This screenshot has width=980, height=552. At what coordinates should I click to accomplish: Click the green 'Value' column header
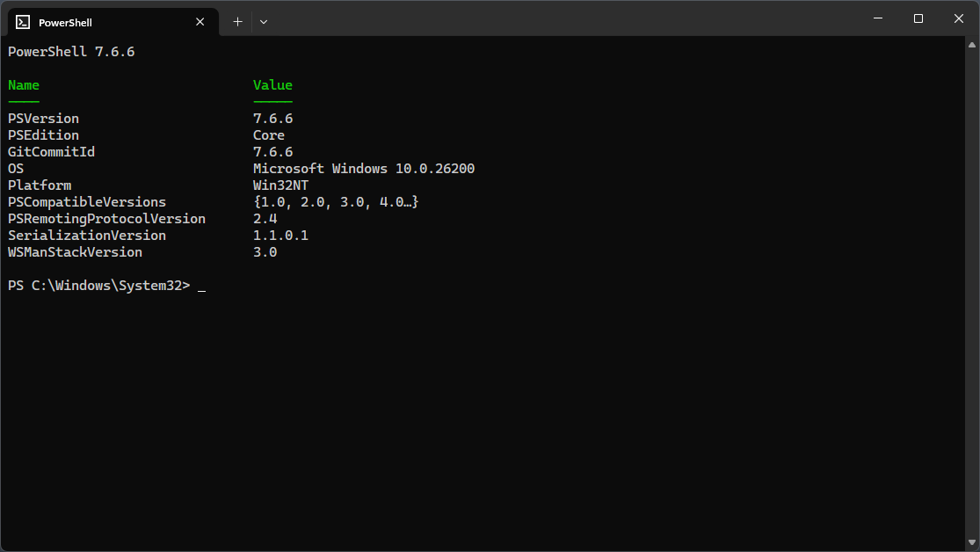(272, 85)
